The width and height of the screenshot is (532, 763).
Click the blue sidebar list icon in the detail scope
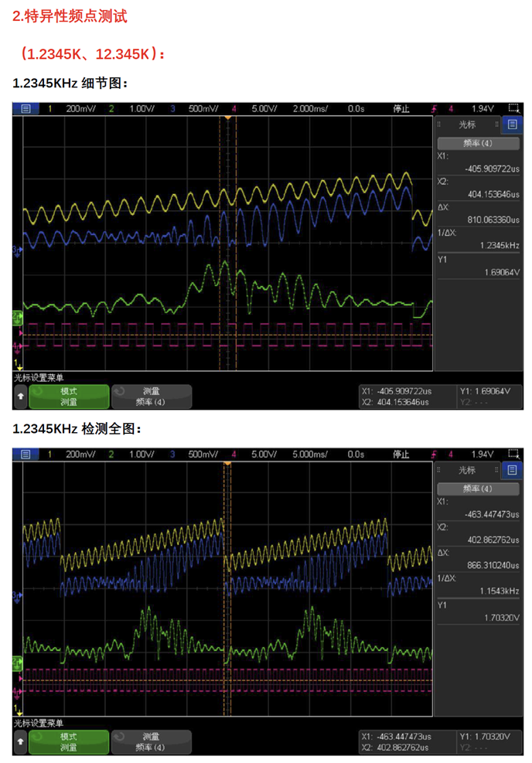(x=511, y=124)
